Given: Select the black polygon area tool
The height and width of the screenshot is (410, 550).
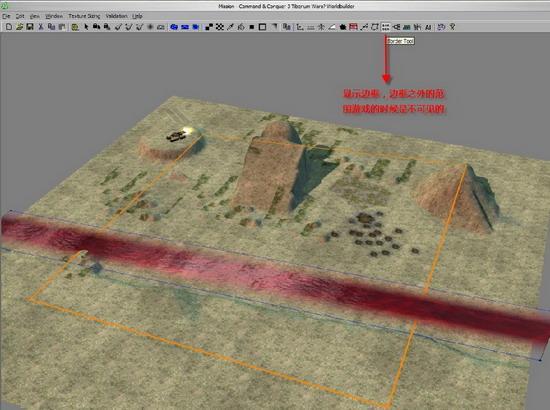Looking at the screenshot, I should point(343,27).
